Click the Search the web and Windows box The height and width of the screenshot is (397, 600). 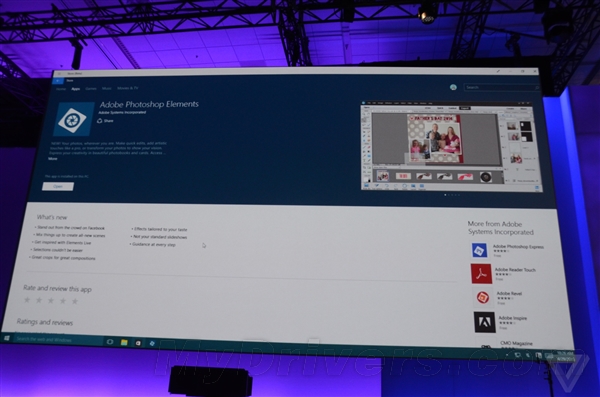click(58, 340)
